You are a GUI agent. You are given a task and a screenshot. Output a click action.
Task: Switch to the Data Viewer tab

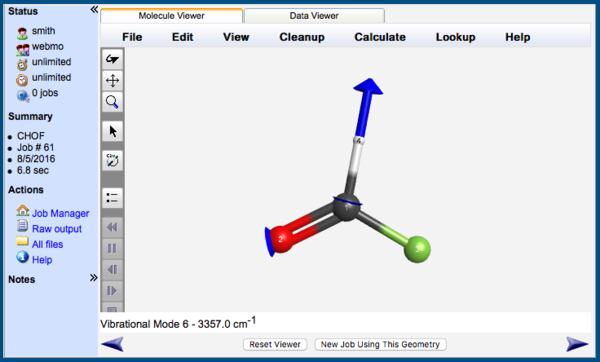coord(314,16)
